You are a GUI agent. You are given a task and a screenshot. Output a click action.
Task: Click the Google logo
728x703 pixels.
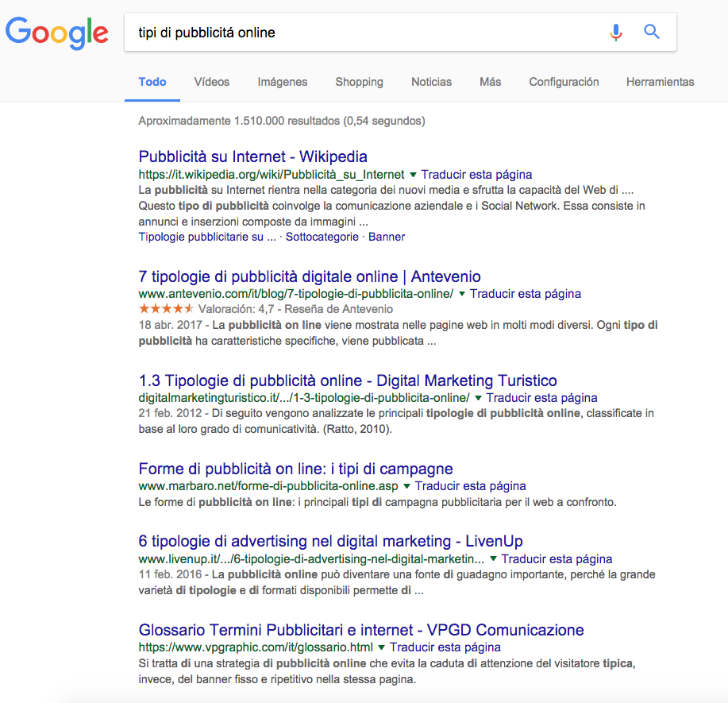click(x=56, y=33)
